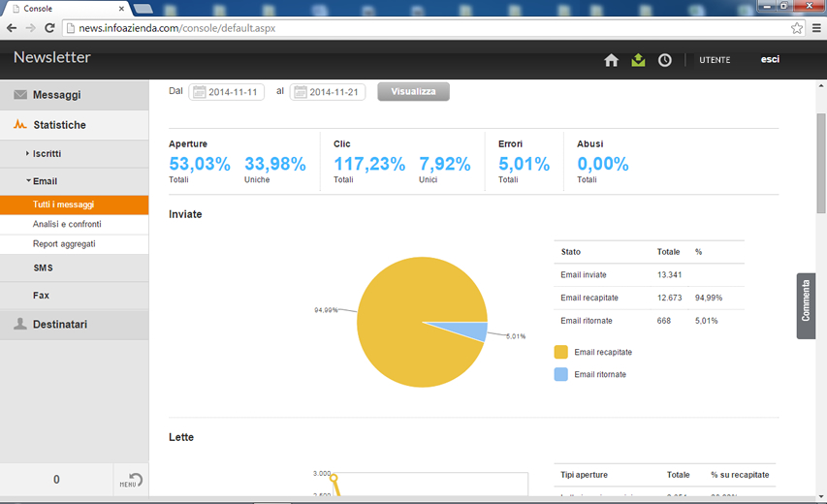This screenshot has height=504, width=827.
Task: Click the MENU collapse icon at sidebar bottom
Action: (x=134, y=480)
